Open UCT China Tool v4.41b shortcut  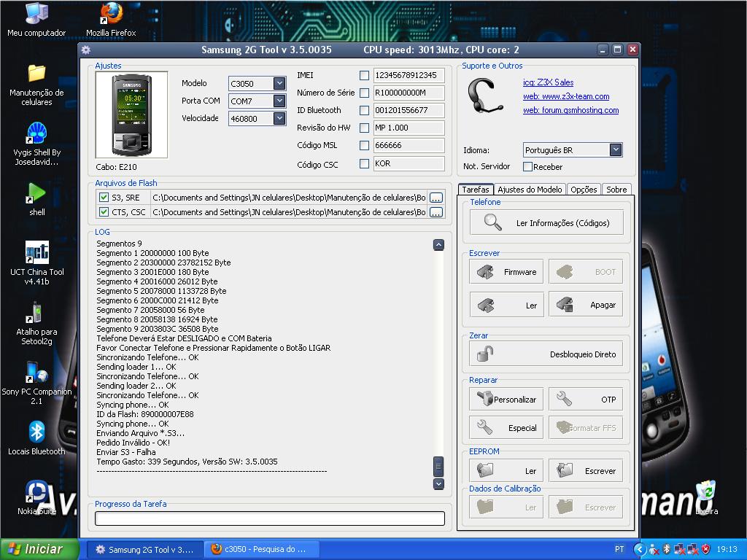[x=36, y=262]
